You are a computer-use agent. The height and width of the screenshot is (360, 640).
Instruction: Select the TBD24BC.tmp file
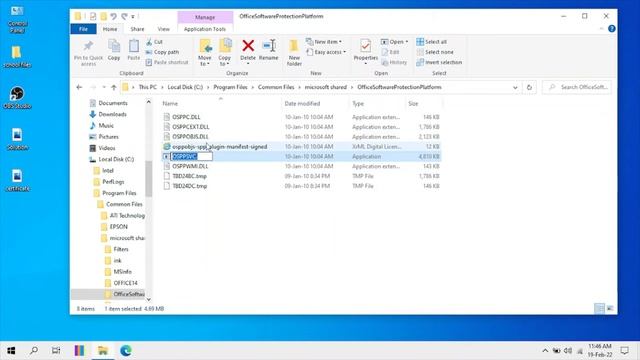pos(189,176)
